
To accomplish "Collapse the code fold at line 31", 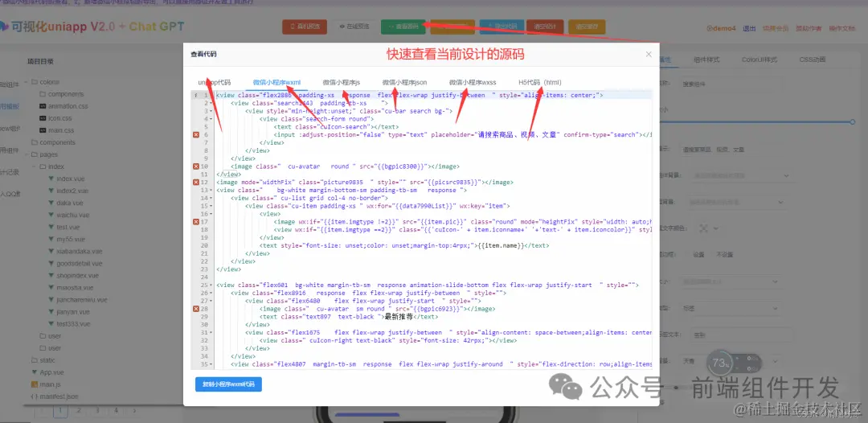I will click(x=211, y=332).
